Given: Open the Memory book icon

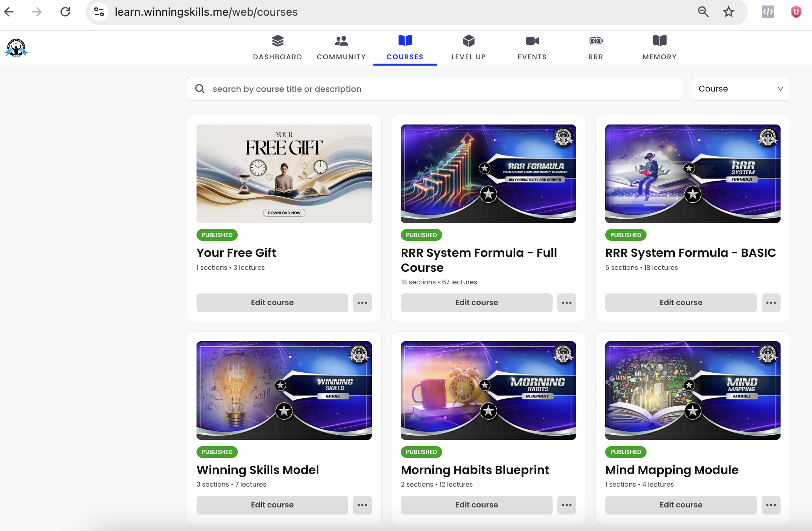Looking at the screenshot, I should coord(660,41).
